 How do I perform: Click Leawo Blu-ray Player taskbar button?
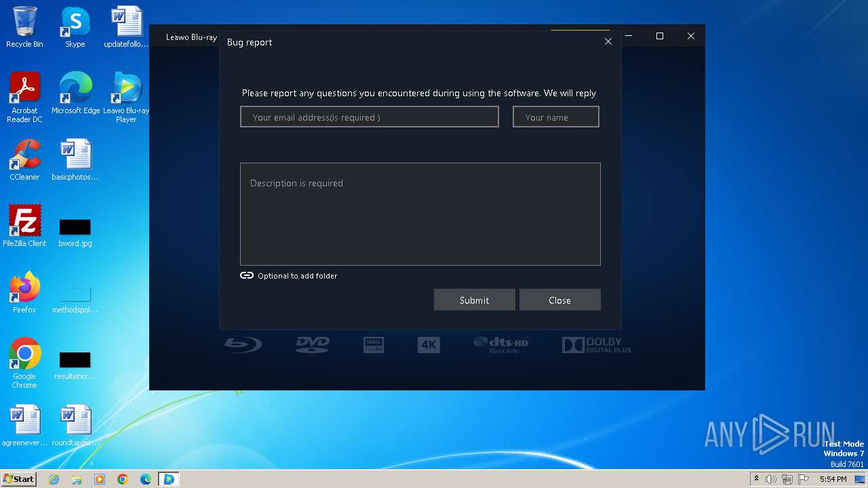169,479
